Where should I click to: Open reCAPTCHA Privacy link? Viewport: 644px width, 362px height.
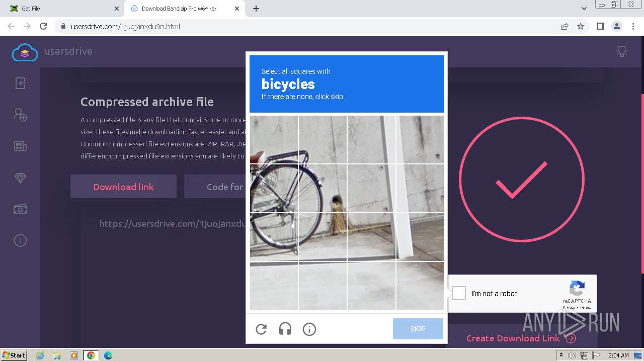tap(569, 307)
